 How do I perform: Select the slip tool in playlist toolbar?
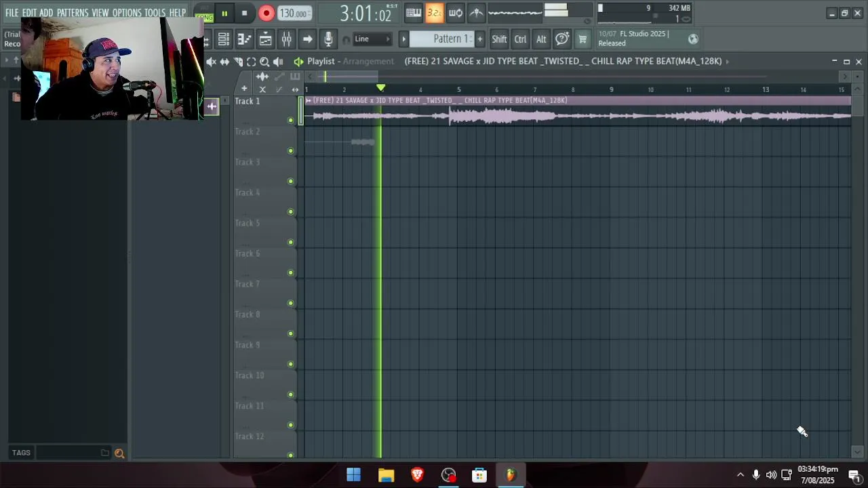(x=224, y=62)
